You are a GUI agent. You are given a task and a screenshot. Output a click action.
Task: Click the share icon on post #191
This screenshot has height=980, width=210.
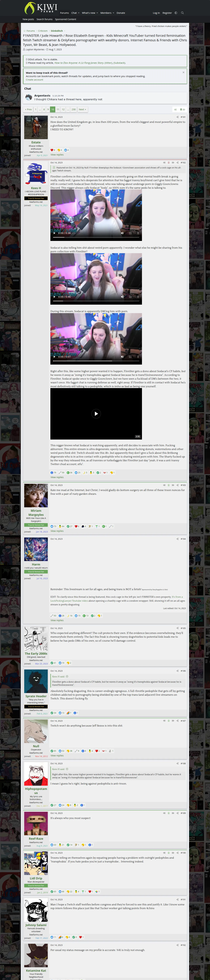(x=177, y=899)
